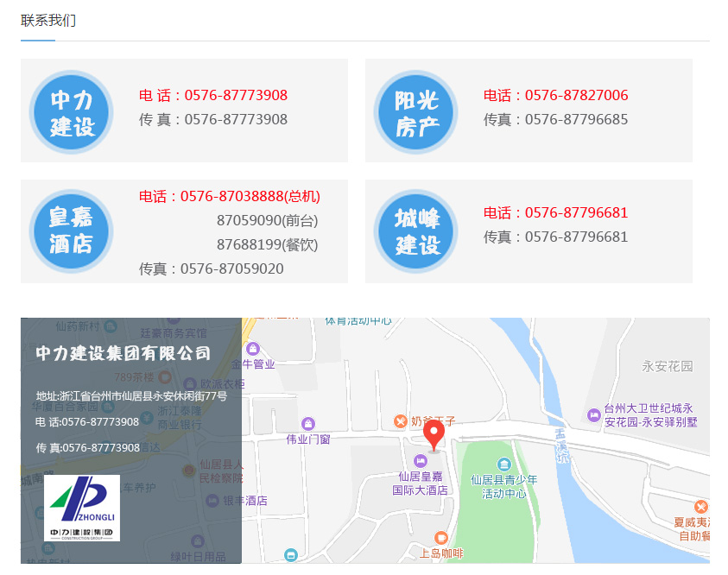Click the 皇嘉酒店 round badge icon
This screenshot has width=728, height=575.
71,231
